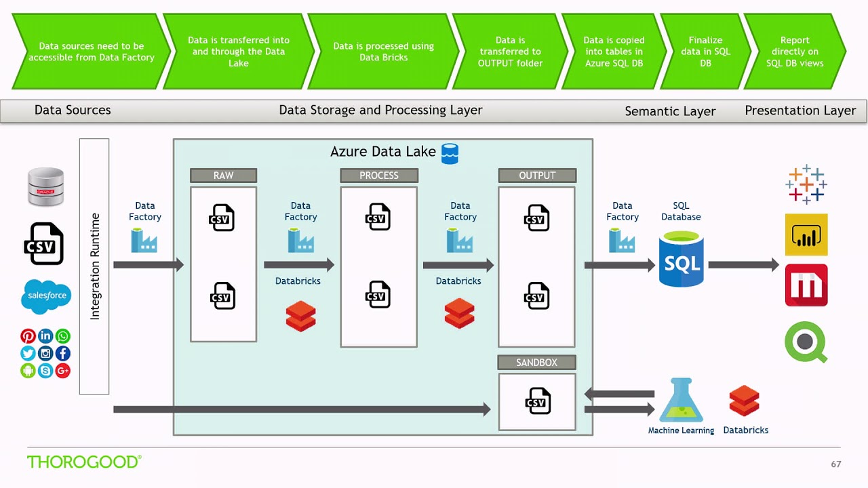
Task: Click the Semantic Layer label
Action: (x=670, y=111)
